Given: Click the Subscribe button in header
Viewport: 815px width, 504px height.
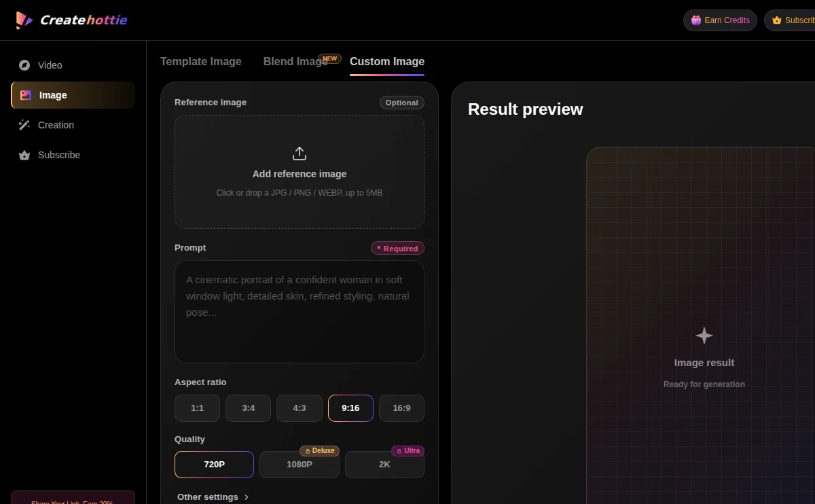Looking at the screenshot, I should tap(790, 20).
